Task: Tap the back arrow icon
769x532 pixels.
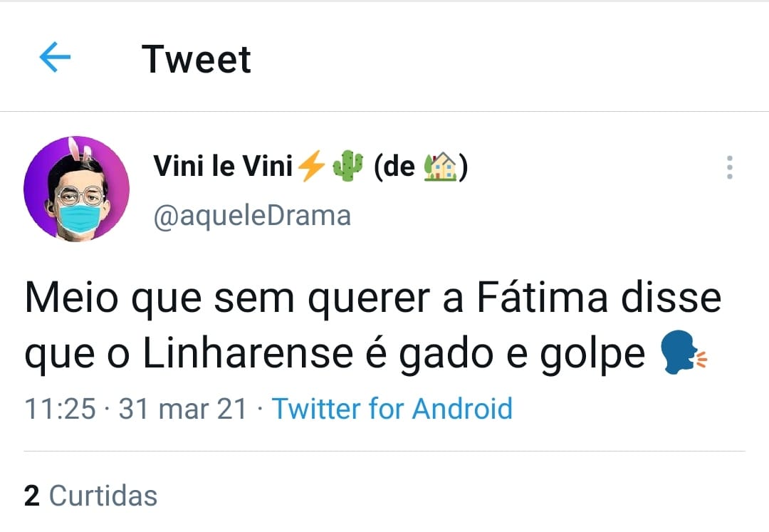Action: click(55, 58)
